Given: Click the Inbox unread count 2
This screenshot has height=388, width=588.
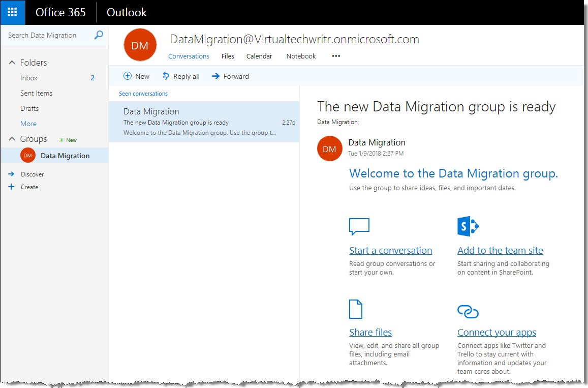Looking at the screenshot, I should coord(92,78).
